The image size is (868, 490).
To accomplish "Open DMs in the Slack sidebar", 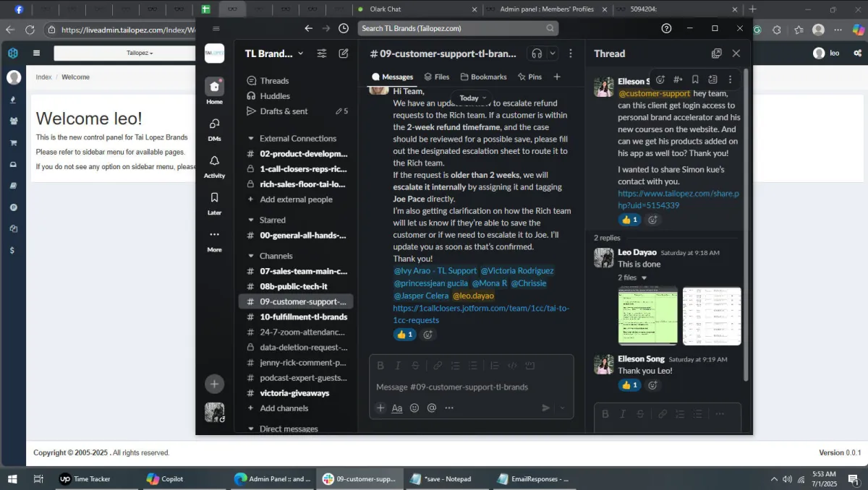I will coord(214,129).
